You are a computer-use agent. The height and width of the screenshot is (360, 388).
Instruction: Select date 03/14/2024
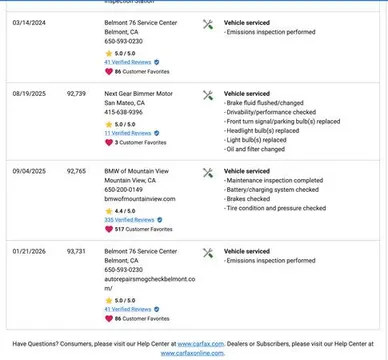(29, 23)
